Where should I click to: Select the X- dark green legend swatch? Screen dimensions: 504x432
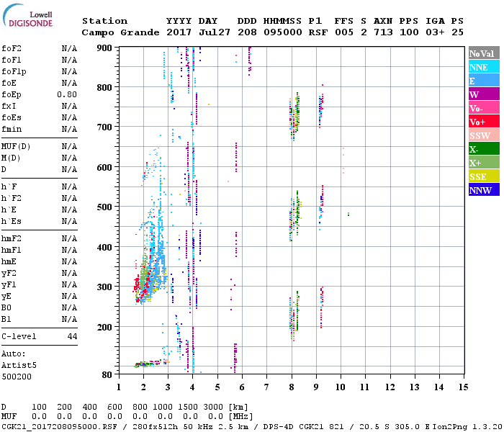[482, 149]
